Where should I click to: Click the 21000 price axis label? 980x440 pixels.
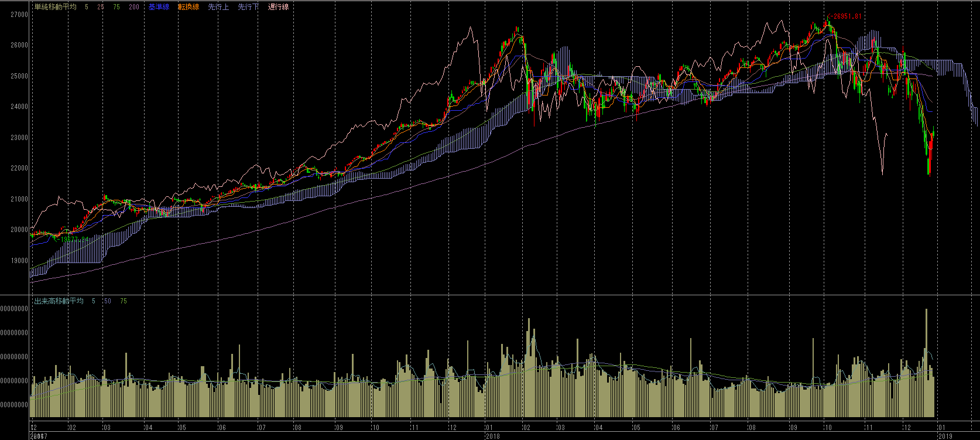click(19, 199)
